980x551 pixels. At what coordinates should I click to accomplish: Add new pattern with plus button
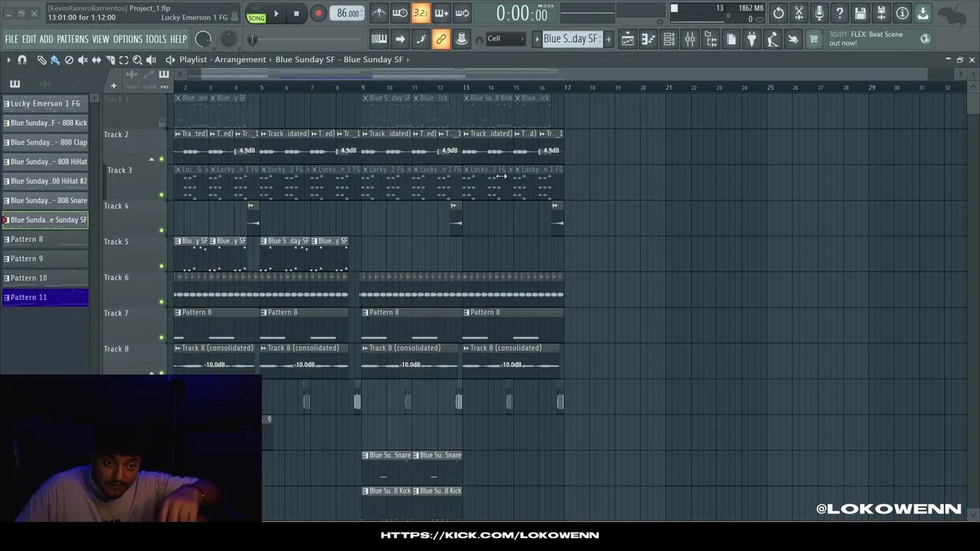[608, 39]
